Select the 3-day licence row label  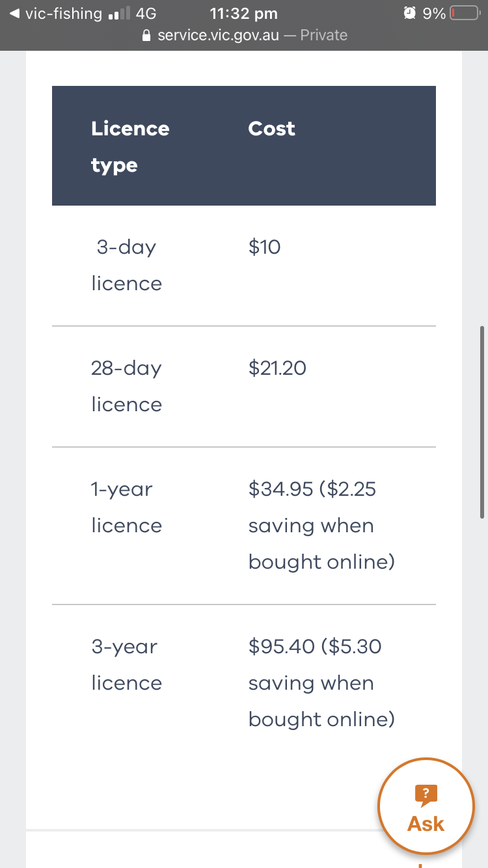coord(127,265)
